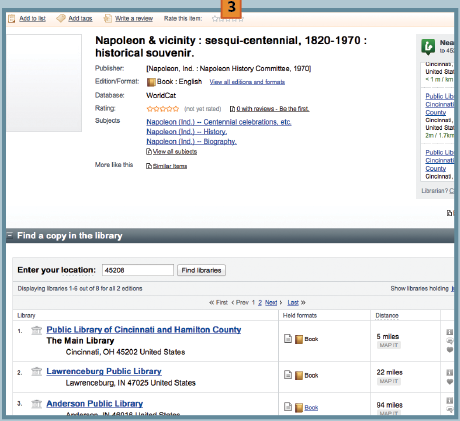Click the document icon in Cincinnati row
460x421 pixels.
[x=288, y=339]
